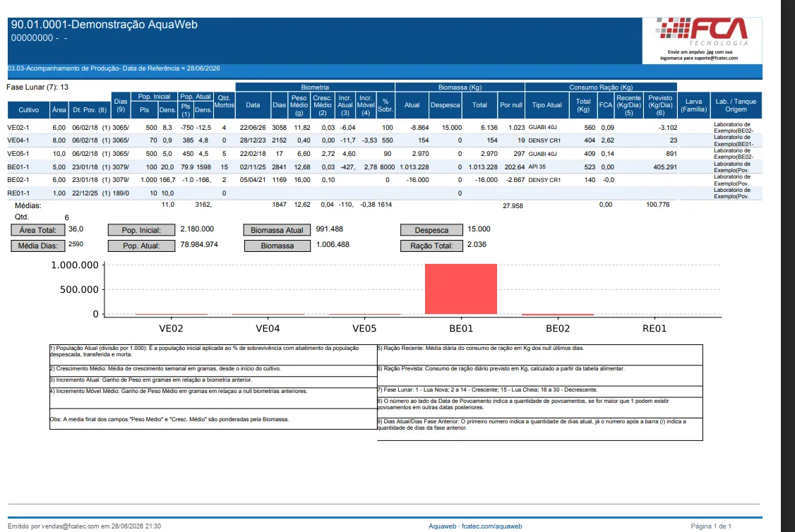Screen dimensions: 795x532
Task: Click the Dt. Pov. (8) column header
Action: pyautogui.click(x=90, y=110)
